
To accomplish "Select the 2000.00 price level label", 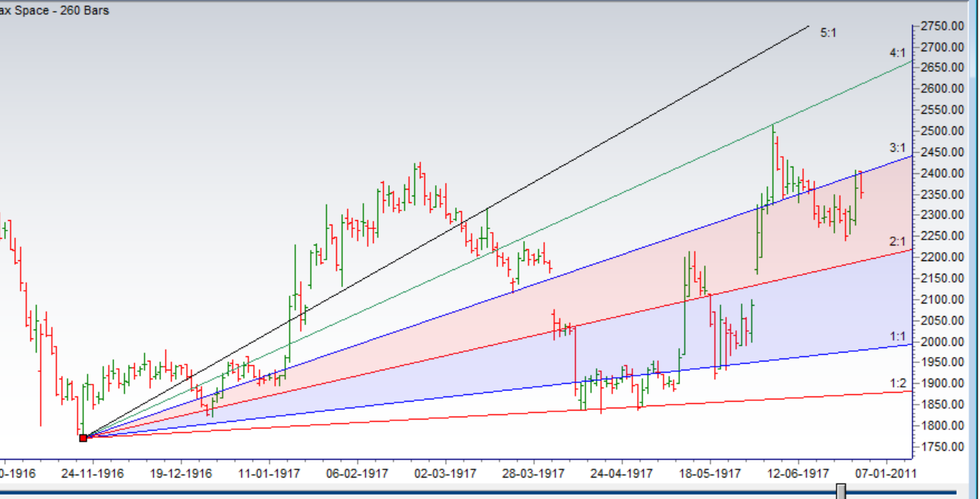I will (x=942, y=341).
